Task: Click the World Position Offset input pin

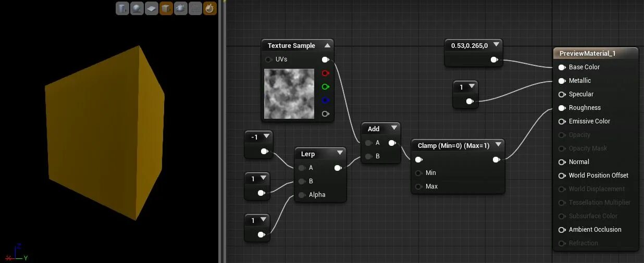Action: coord(562,176)
